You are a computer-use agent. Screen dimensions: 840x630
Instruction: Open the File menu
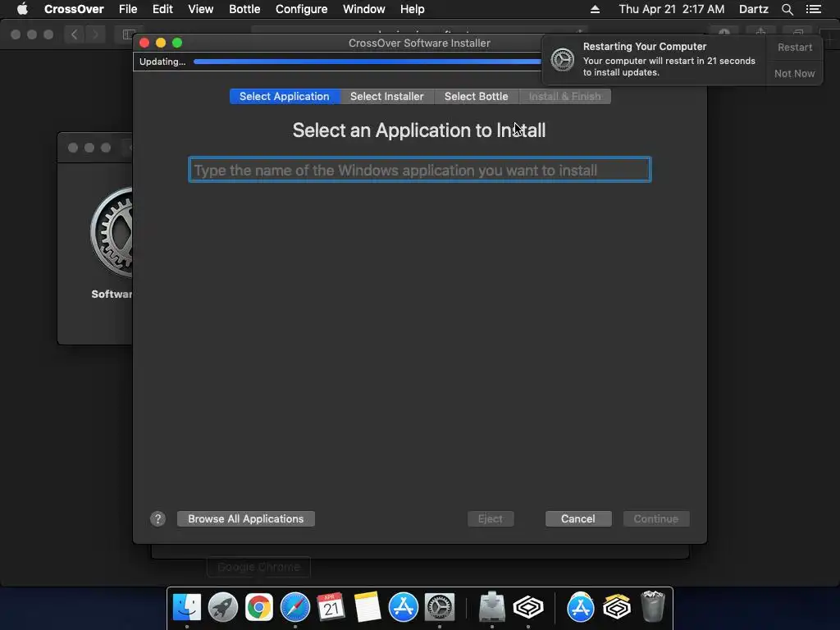coord(128,9)
